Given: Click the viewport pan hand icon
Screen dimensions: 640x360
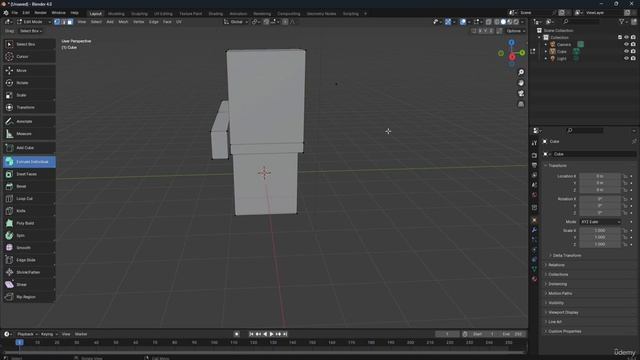Looking at the screenshot, I should pyautogui.click(x=521, y=83).
